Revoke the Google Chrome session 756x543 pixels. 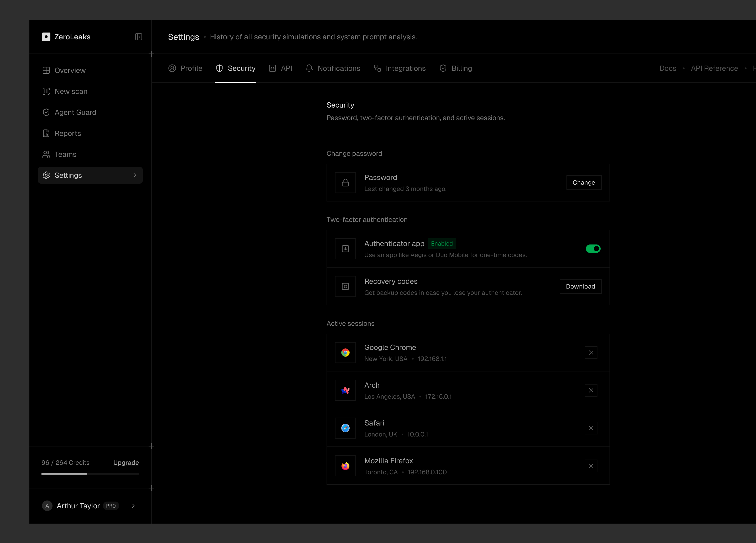[x=591, y=353]
